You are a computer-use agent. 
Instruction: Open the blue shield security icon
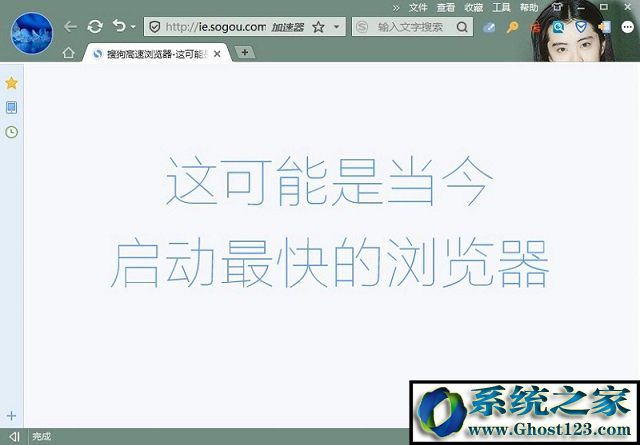tap(581, 27)
